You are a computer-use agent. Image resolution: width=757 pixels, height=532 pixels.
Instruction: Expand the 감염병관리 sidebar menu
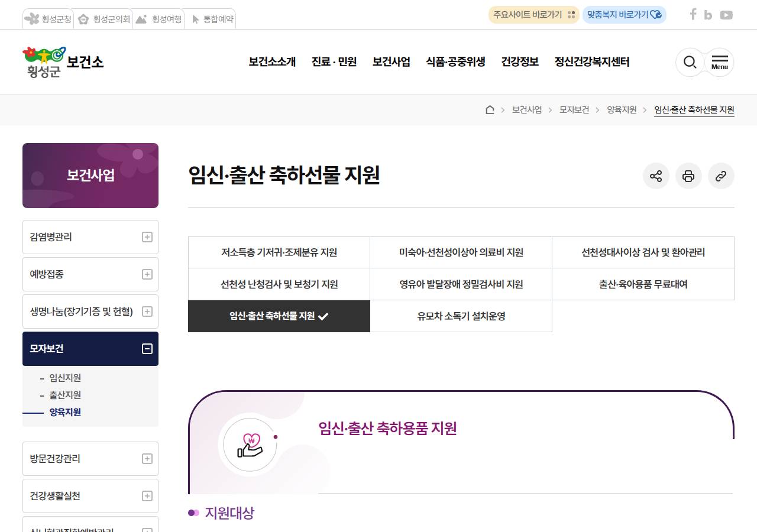[x=90, y=237]
